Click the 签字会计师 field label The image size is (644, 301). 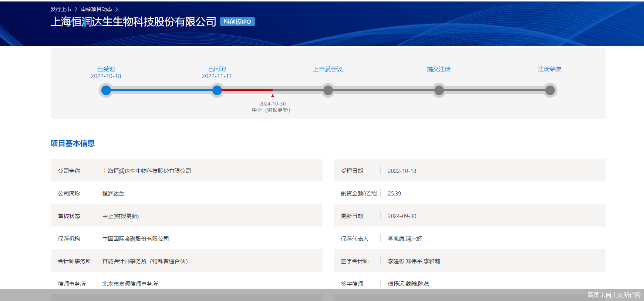pyautogui.click(x=355, y=261)
